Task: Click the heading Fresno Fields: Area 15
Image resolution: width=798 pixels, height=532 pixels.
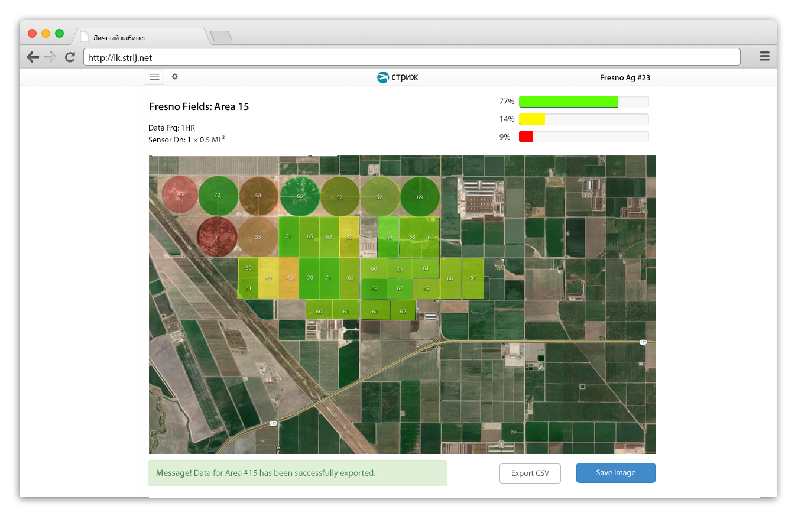Action: point(199,106)
